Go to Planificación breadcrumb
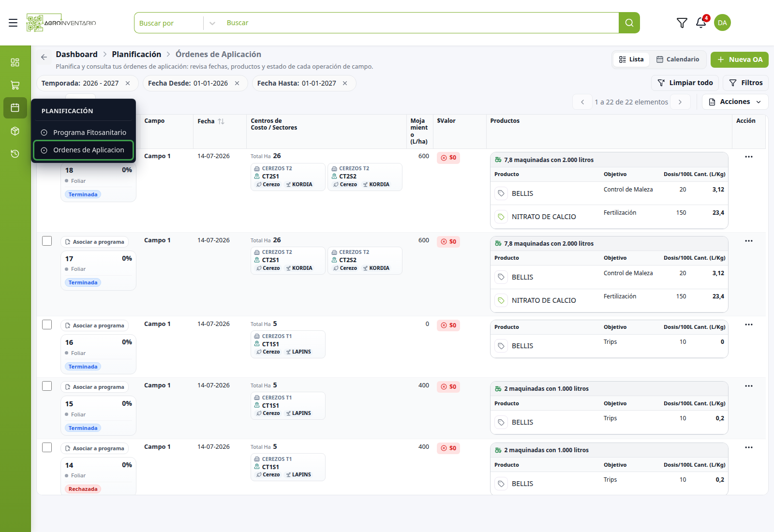 [x=136, y=54]
